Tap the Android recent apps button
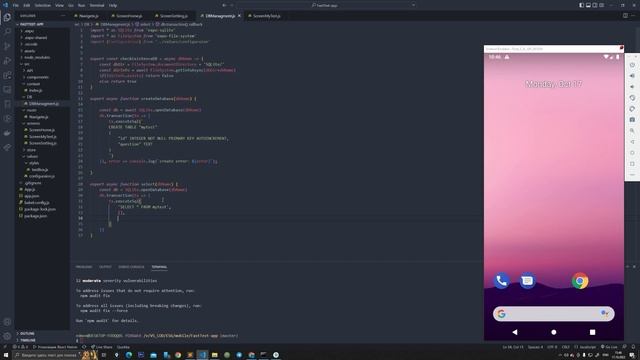Viewport: 640px width, 360px height. coord(592,332)
